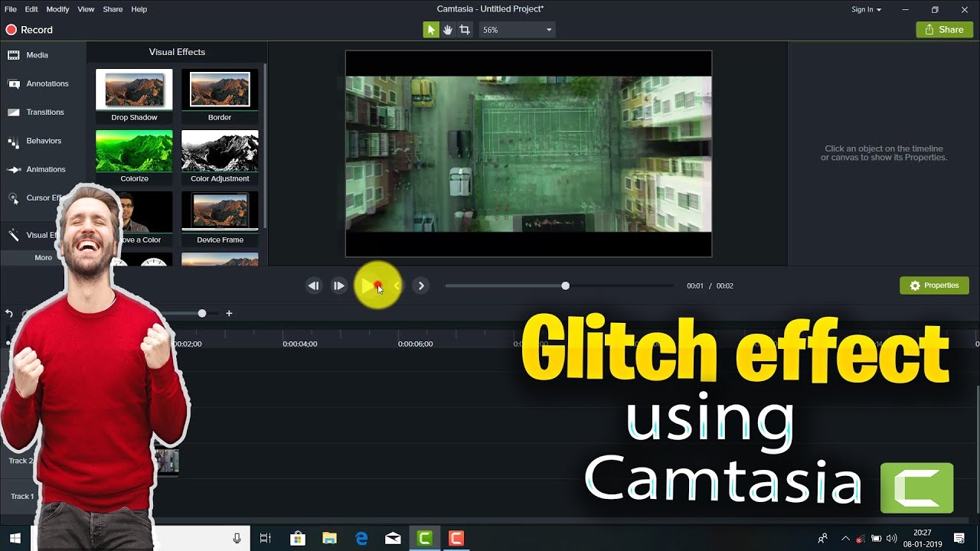Open the File menu
Screen dimensions: 980x551
pos(11,9)
